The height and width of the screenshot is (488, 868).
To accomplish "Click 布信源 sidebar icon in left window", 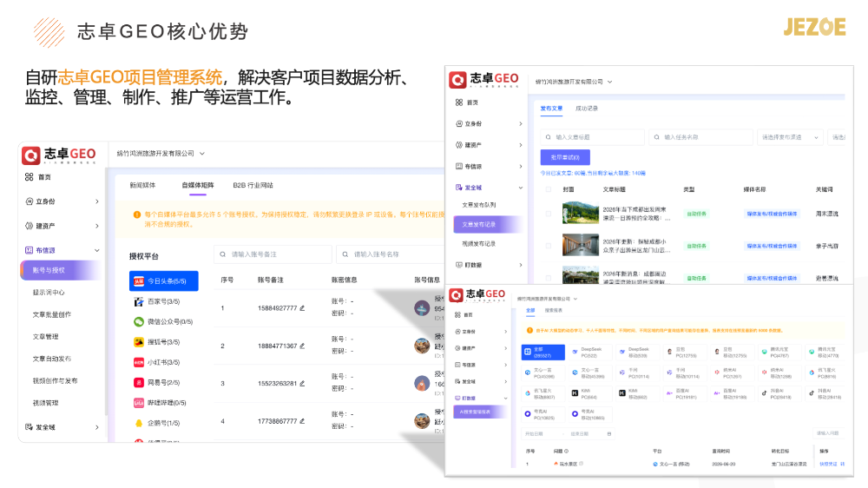I will (30, 250).
